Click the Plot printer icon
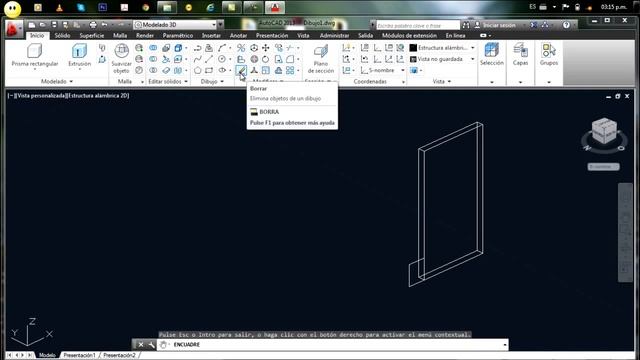The height and width of the screenshot is (360, 640). click(x=93, y=25)
